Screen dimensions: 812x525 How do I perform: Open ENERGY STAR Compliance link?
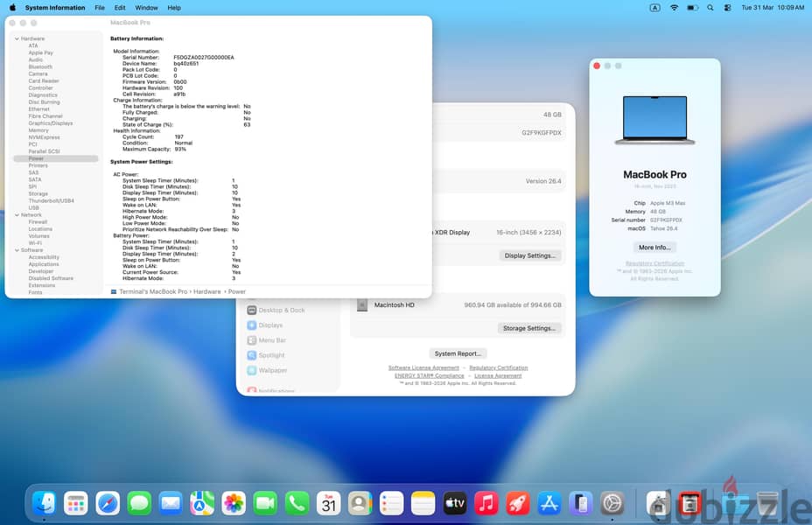tap(430, 376)
